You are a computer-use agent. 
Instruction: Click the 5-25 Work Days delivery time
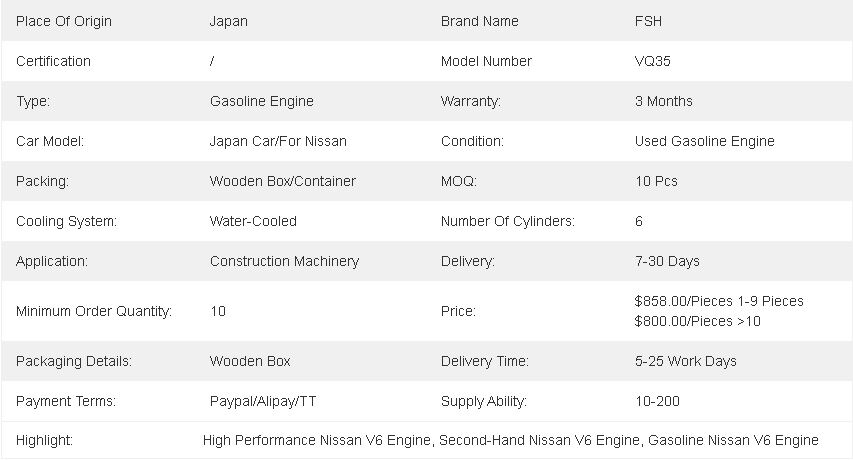(x=685, y=362)
